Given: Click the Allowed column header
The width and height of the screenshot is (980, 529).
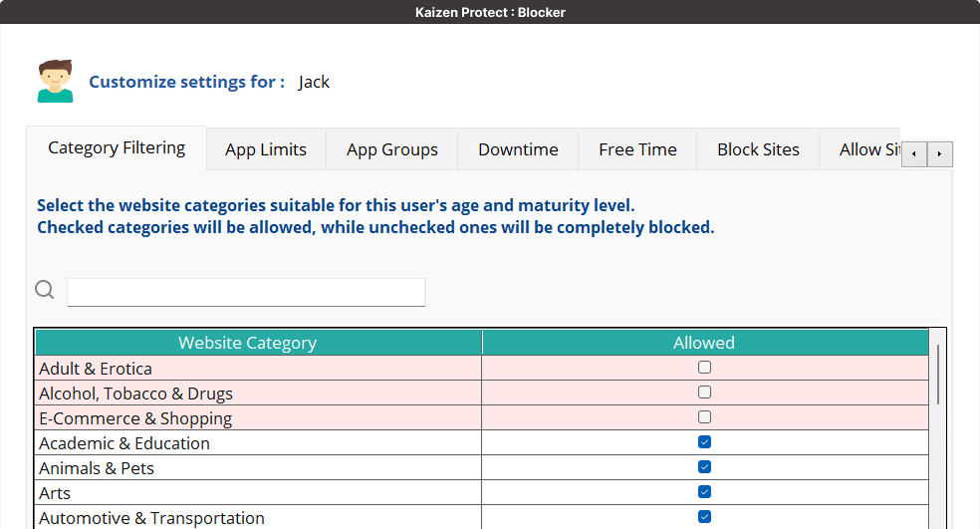Looking at the screenshot, I should [704, 343].
